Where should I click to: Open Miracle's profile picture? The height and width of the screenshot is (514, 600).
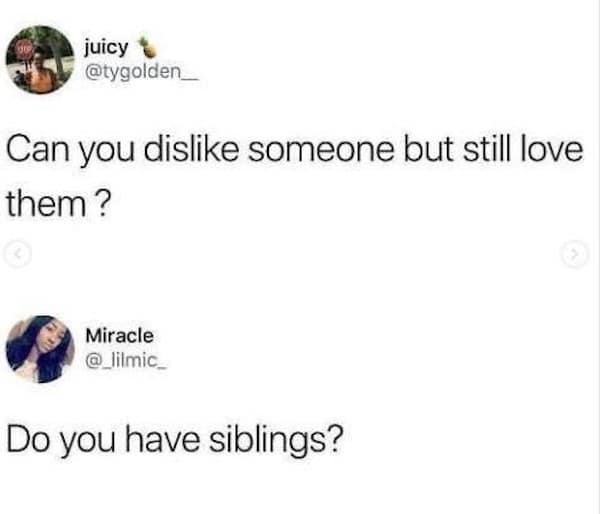tap(40, 349)
